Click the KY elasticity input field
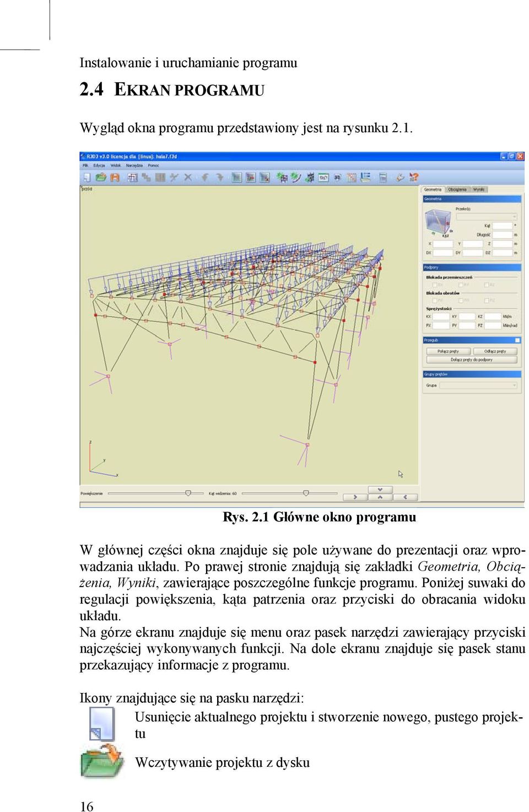 [x=467, y=316]
